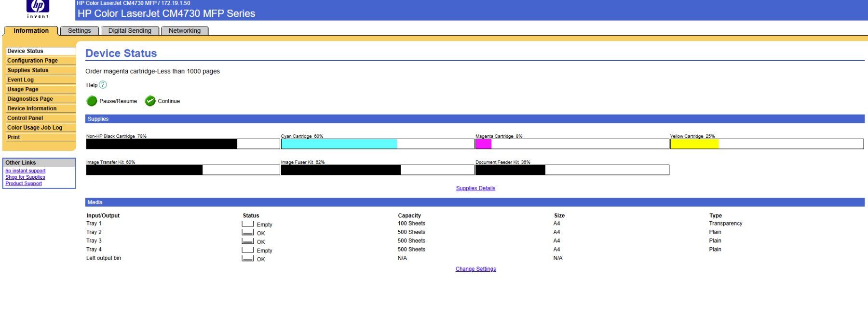Click the Tray 2 status tray icon
The width and height of the screenshot is (868, 318).
pyautogui.click(x=248, y=233)
